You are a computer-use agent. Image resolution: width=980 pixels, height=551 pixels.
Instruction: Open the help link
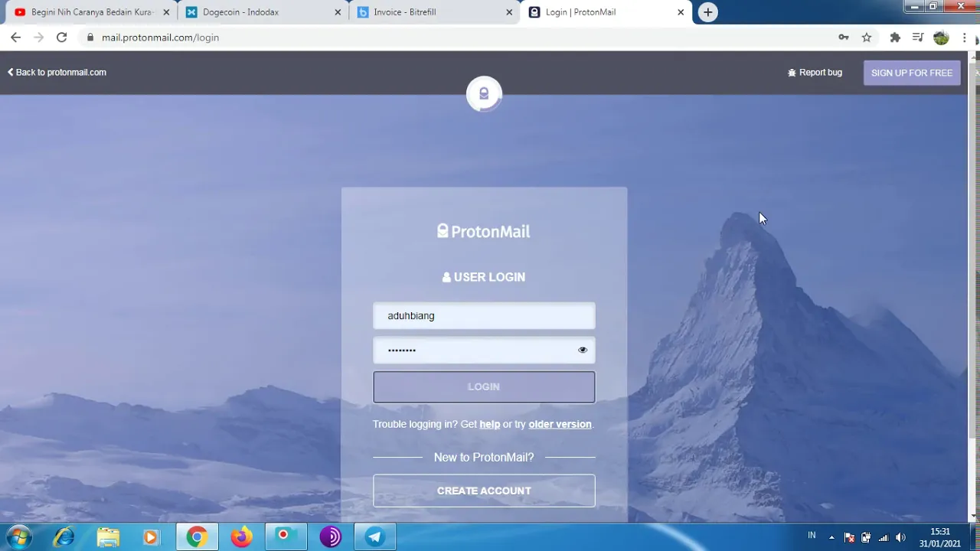489,424
